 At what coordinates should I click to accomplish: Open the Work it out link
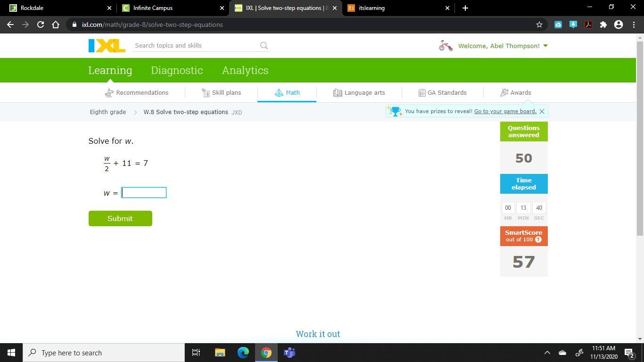pyautogui.click(x=318, y=334)
